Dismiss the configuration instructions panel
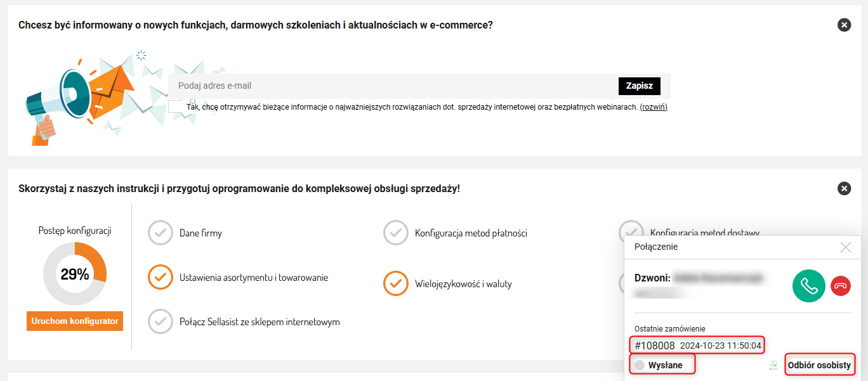Viewport: 868px width, 381px height. point(844,188)
